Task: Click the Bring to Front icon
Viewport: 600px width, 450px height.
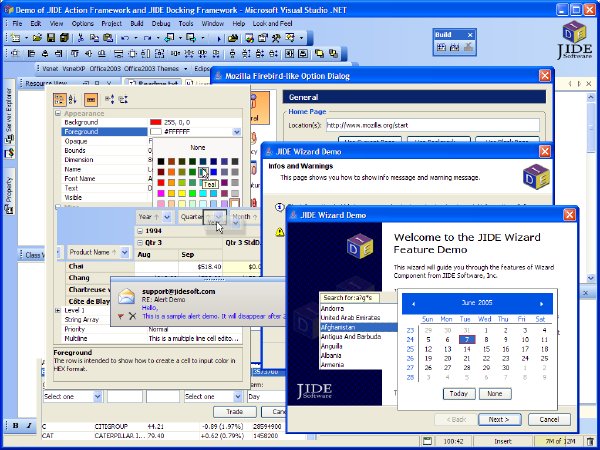Action: coord(319,54)
